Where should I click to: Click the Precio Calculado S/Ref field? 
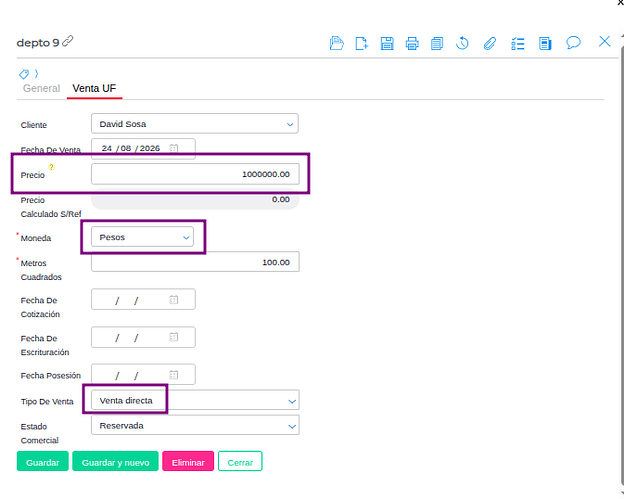(x=195, y=199)
